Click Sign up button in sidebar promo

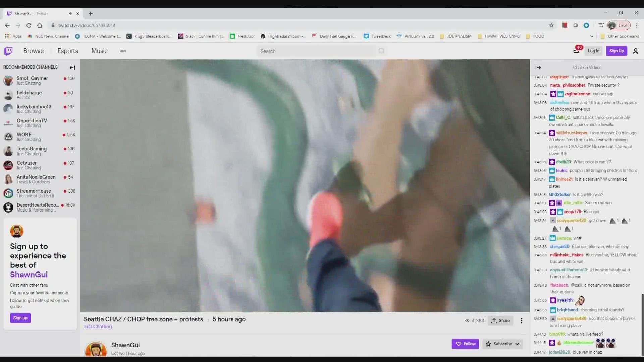click(x=20, y=318)
